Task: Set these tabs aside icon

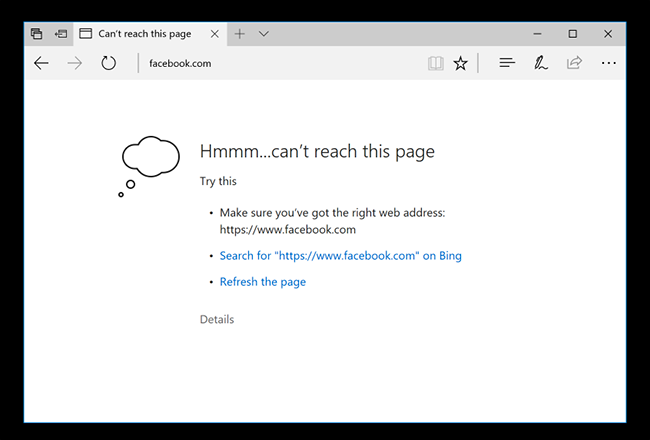Action: tap(61, 34)
